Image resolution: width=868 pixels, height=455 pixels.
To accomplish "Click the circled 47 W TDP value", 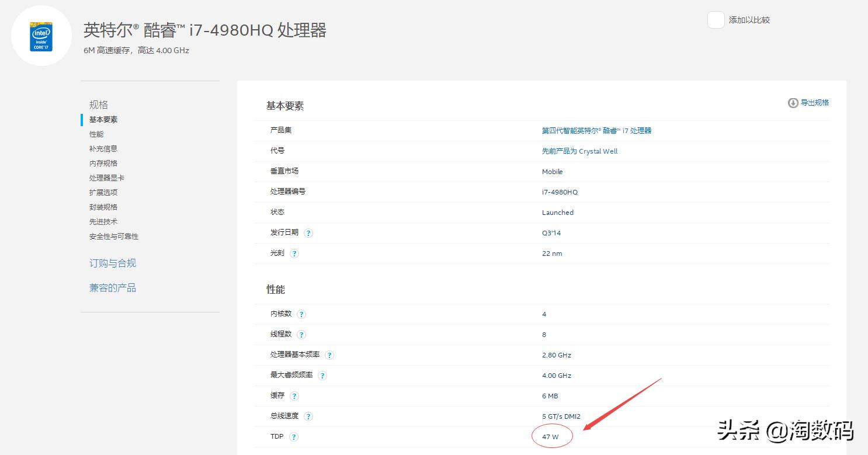I will coord(551,436).
